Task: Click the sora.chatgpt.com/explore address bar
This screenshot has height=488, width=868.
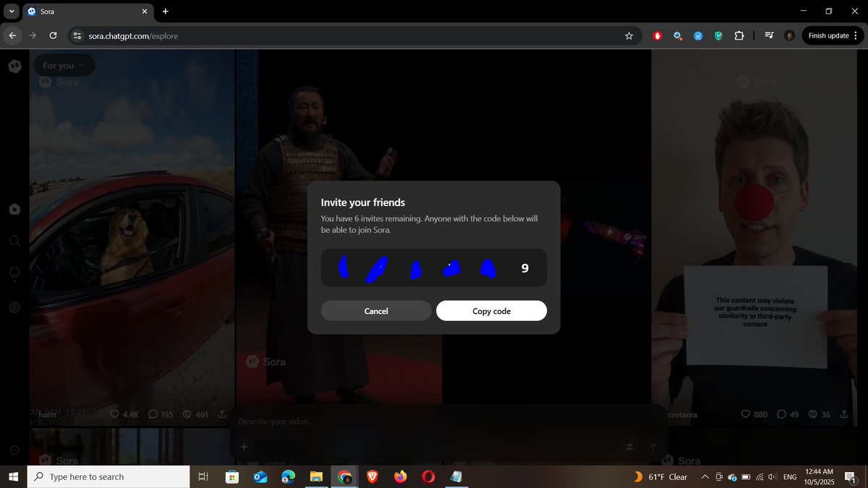Action: tap(354, 35)
